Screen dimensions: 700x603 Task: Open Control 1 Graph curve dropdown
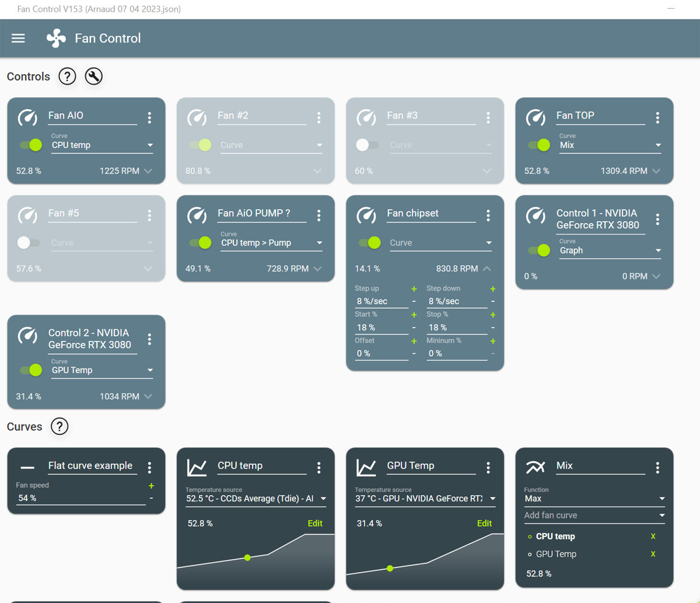click(610, 250)
